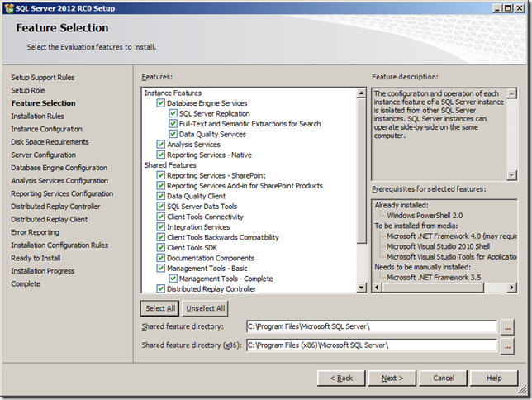This screenshot has height=400, width=532.
Task: Browse for the shared feature directory
Action: coord(507,327)
